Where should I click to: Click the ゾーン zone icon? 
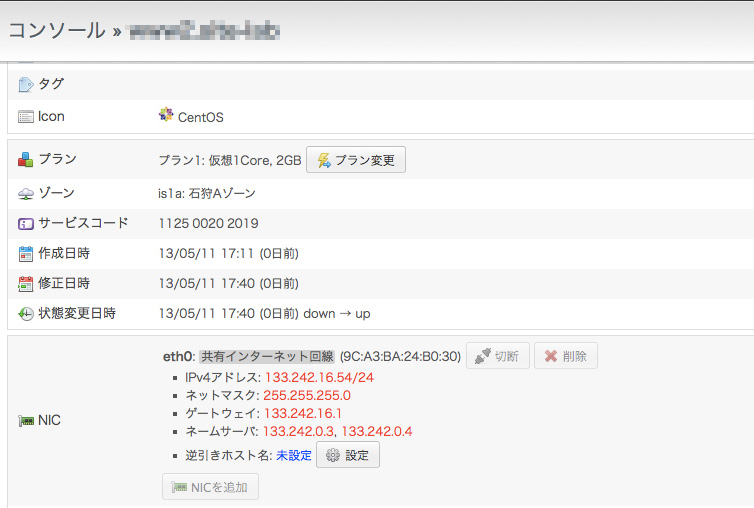click(x=26, y=193)
